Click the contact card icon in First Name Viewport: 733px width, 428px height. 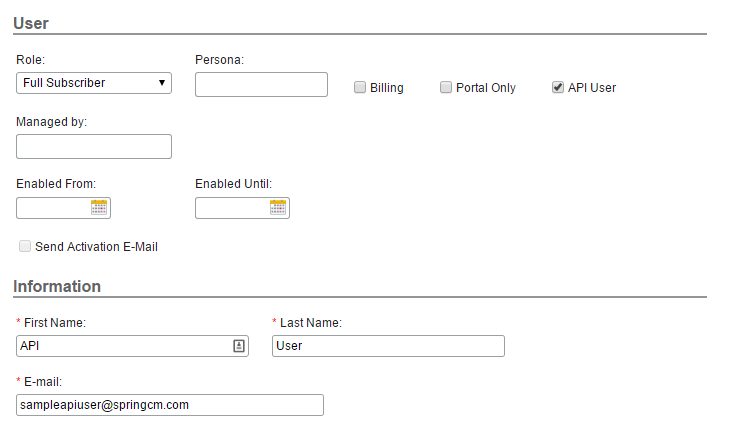(x=239, y=346)
